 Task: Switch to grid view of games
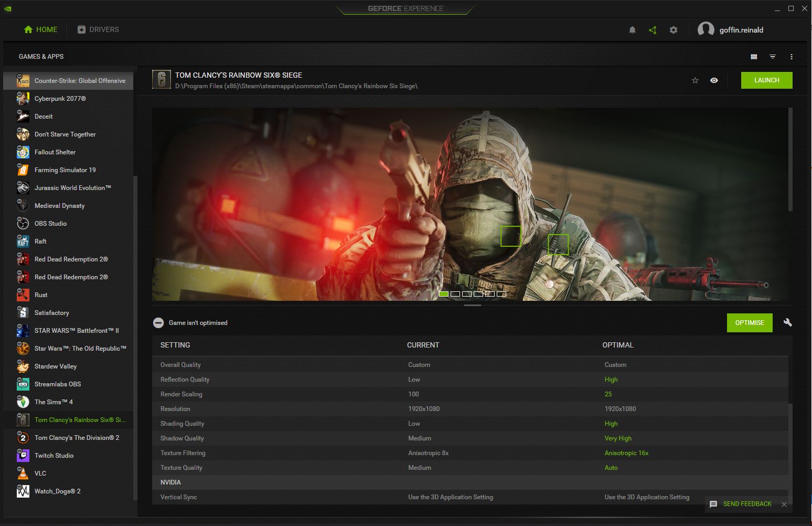(x=754, y=57)
